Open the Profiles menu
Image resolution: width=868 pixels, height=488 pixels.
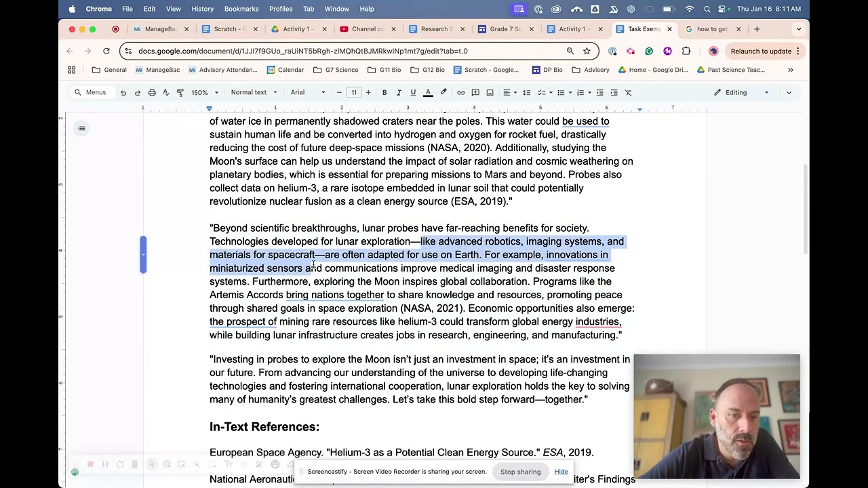[281, 9]
